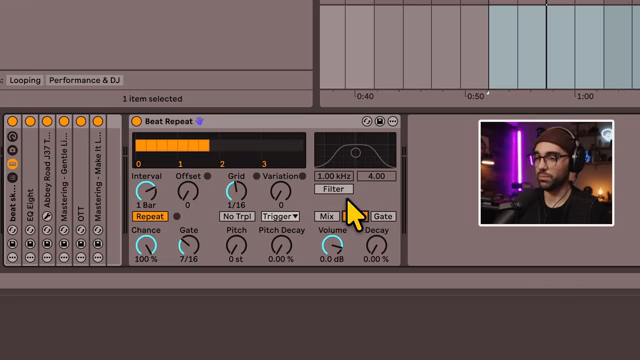Save the OTT preset
This screenshot has width=640, height=360.
point(81,244)
